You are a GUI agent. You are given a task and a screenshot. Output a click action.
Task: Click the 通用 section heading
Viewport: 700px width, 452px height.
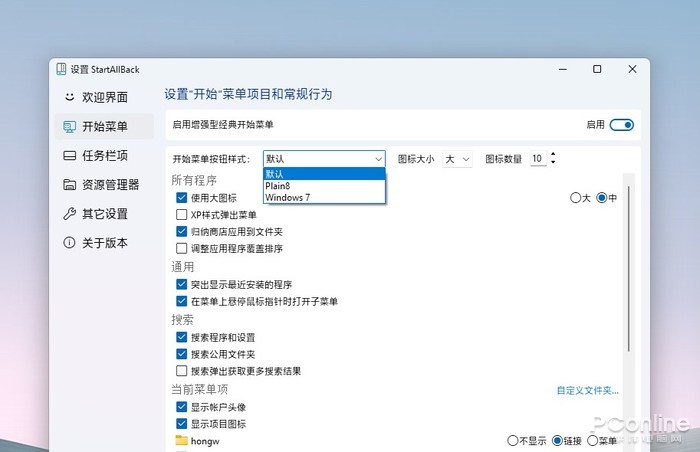[183, 267]
